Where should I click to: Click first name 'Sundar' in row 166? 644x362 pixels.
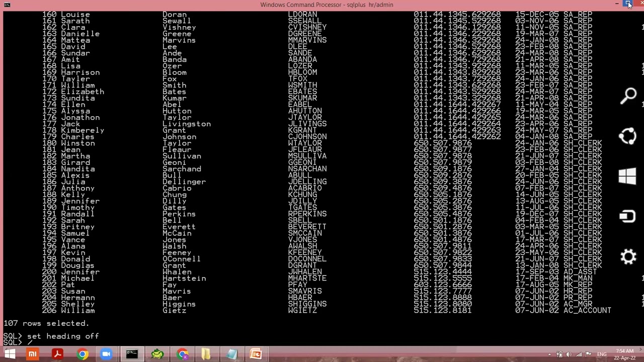point(75,53)
